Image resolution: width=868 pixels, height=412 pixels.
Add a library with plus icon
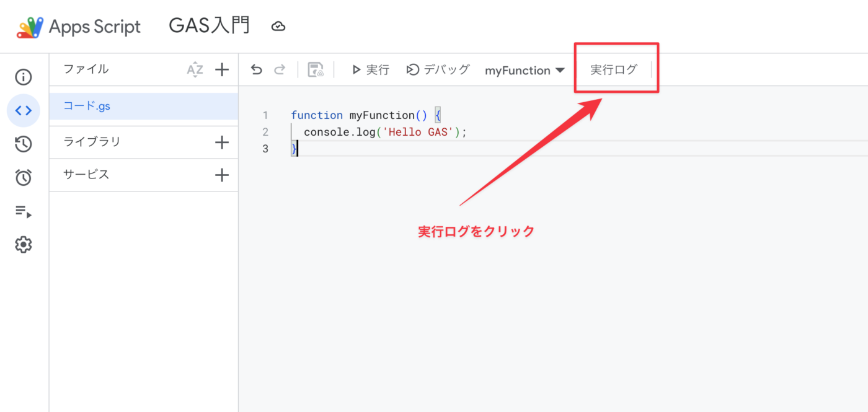(x=221, y=142)
